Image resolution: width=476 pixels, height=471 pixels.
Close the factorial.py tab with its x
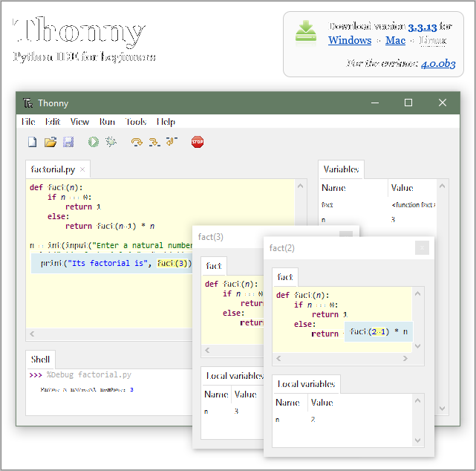82,169
